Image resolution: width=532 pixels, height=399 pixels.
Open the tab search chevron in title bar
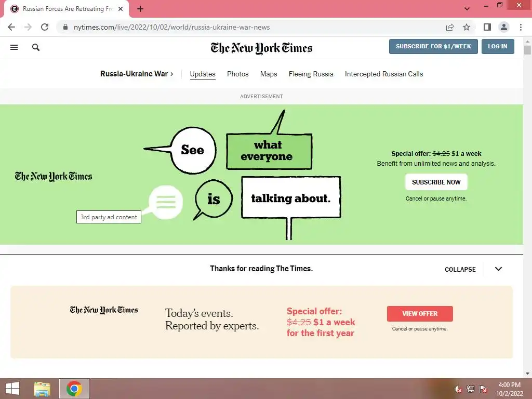coord(467,9)
